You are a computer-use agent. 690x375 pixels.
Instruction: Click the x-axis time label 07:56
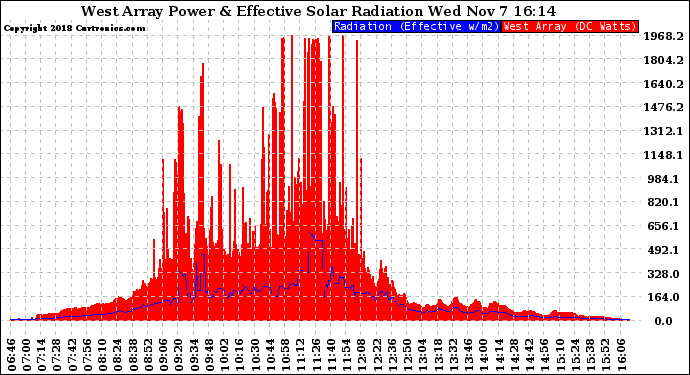click(88, 355)
